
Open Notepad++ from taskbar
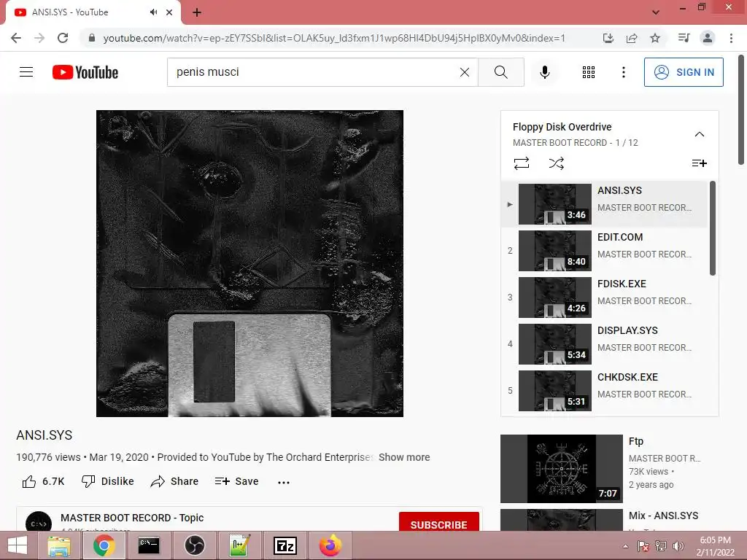pos(239,545)
